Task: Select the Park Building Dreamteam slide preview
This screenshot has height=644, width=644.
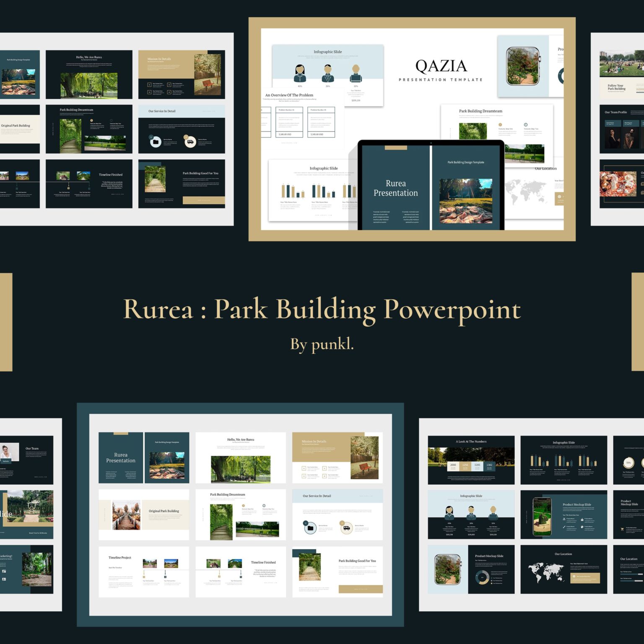Action: pos(240,516)
